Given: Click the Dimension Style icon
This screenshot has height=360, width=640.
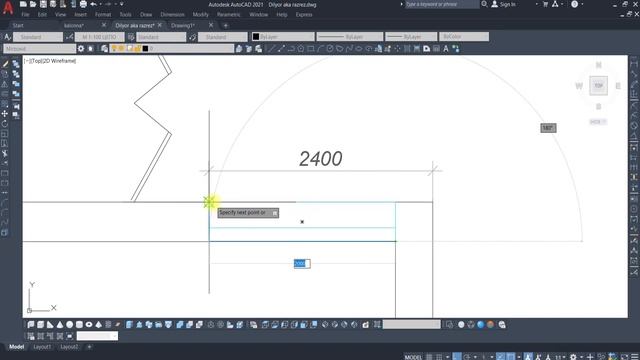Looking at the screenshot, I should (x=69, y=37).
